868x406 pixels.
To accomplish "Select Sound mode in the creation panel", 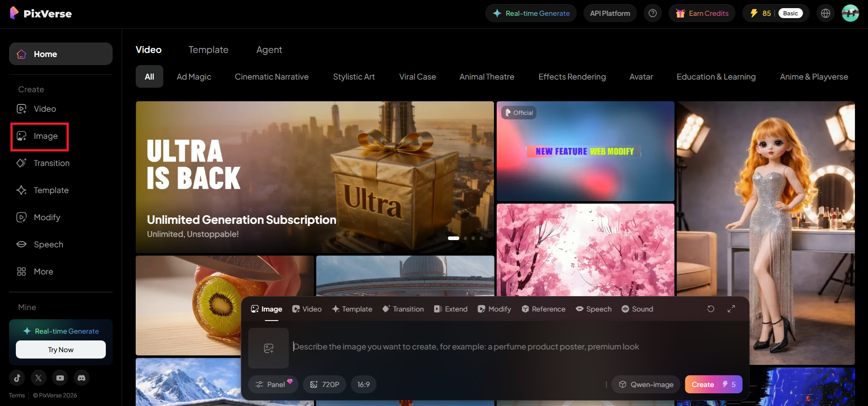I will (x=637, y=309).
